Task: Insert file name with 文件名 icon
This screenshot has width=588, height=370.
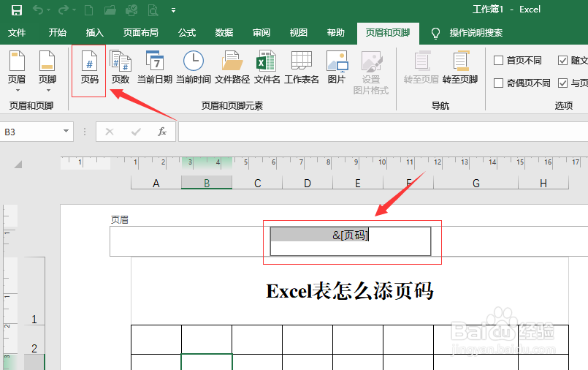Action: coord(267,67)
